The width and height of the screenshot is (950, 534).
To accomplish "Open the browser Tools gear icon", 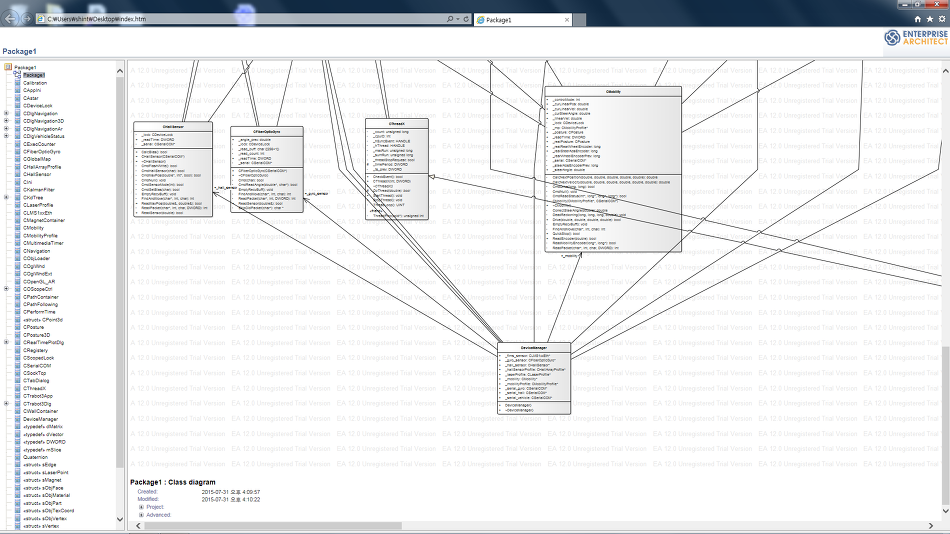I will pyautogui.click(x=942, y=19).
